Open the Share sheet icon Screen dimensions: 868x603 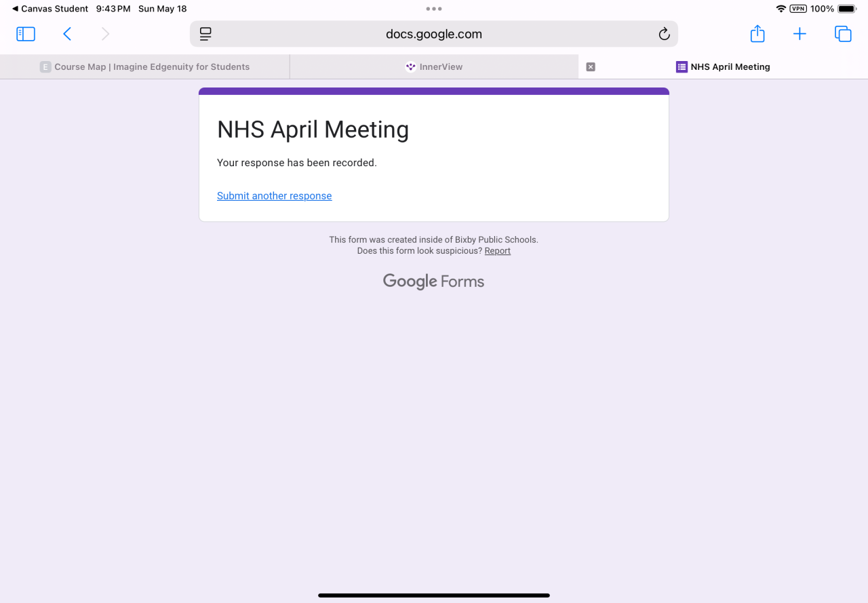[x=757, y=34]
